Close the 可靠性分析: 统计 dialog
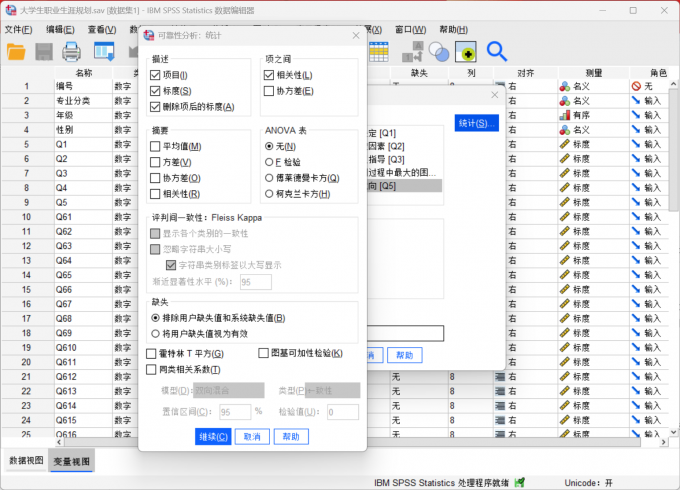Image resolution: width=680 pixels, height=490 pixels. pyautogui.click(x=356, y=36)
